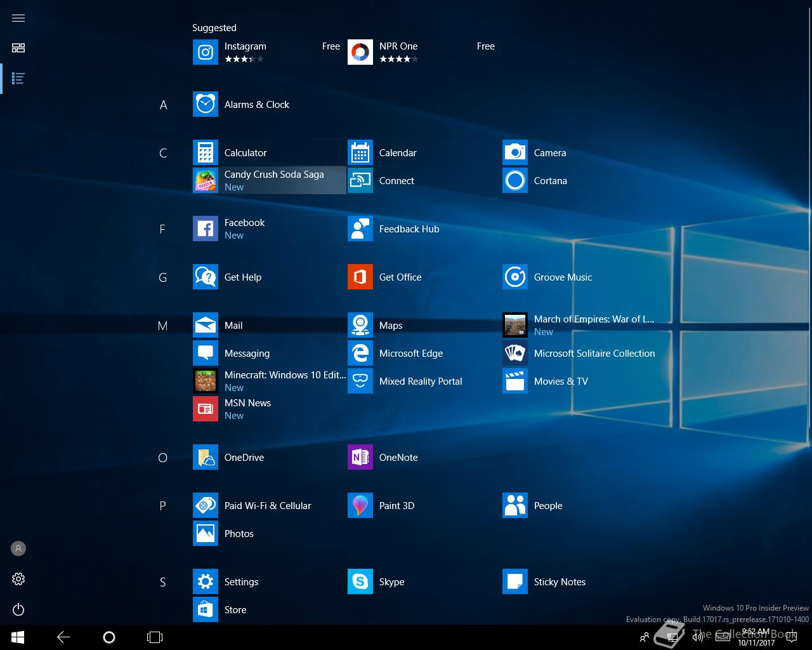
Task: Click the Windows Start button
Action: 18,637
